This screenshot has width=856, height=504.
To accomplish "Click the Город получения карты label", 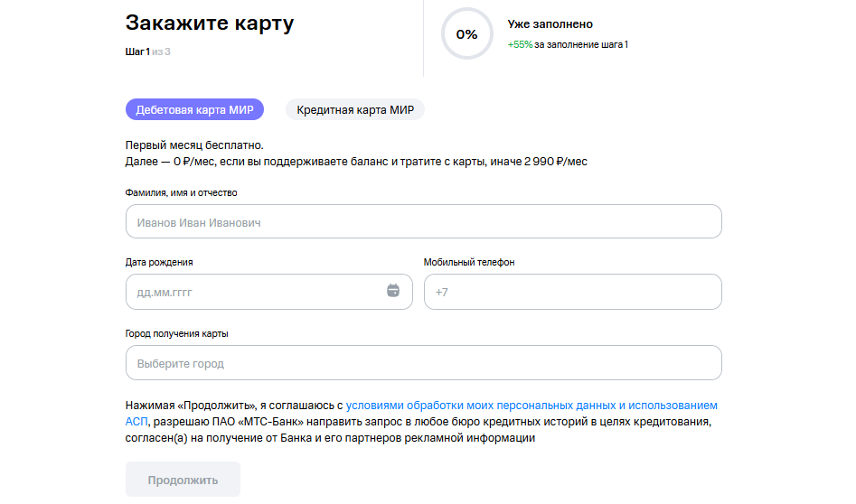I will (176, 333).
